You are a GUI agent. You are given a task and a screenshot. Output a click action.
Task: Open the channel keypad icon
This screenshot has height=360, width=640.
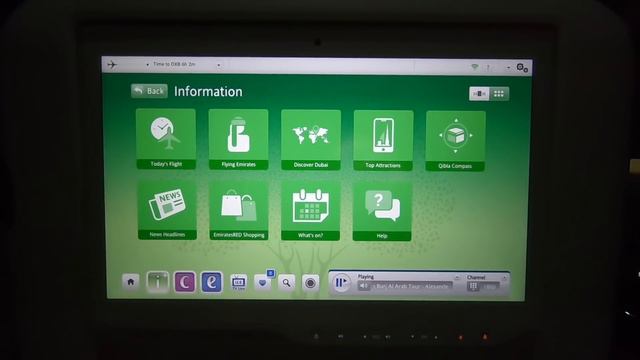coord(473,287)
